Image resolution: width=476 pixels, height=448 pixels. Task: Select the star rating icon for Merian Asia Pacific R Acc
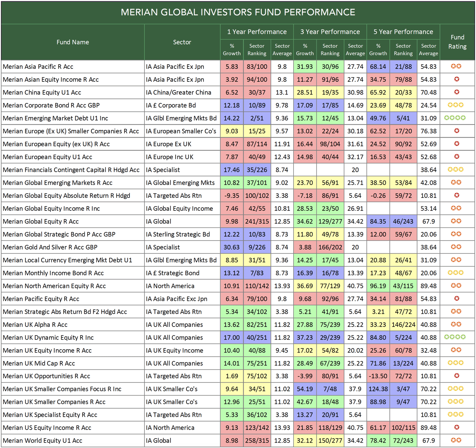457,67
